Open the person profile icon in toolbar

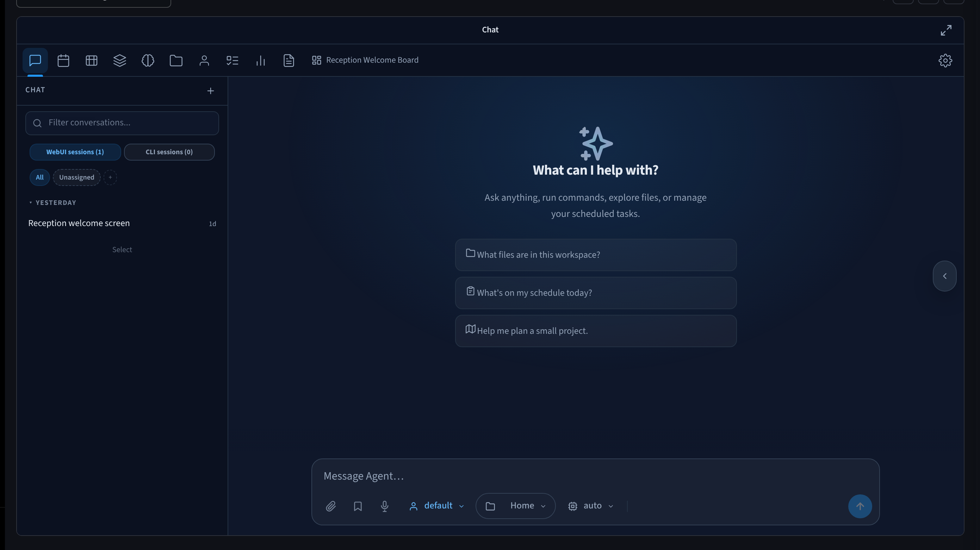pyautogui.click(x=204, y=60)
